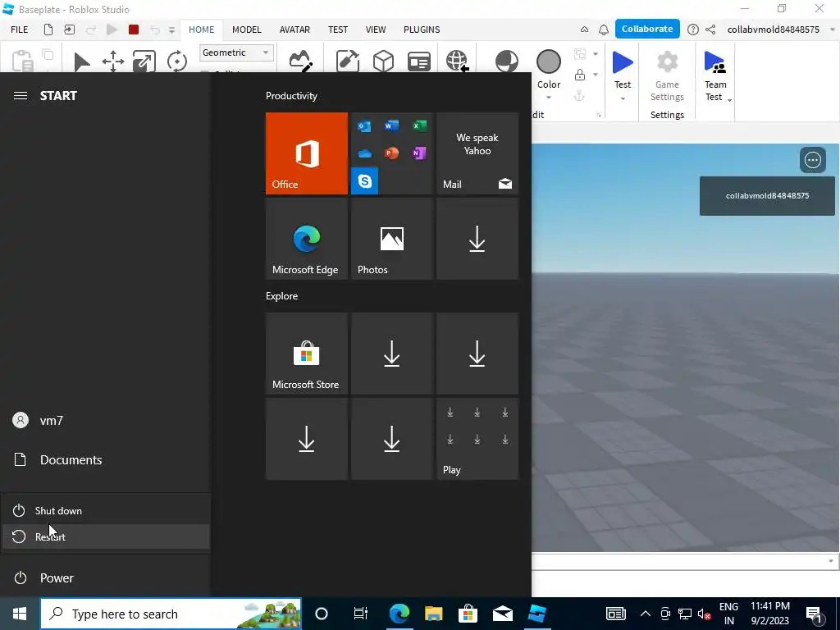
Task: Open File Explorer from the taskbar
Action: [433, 614]
